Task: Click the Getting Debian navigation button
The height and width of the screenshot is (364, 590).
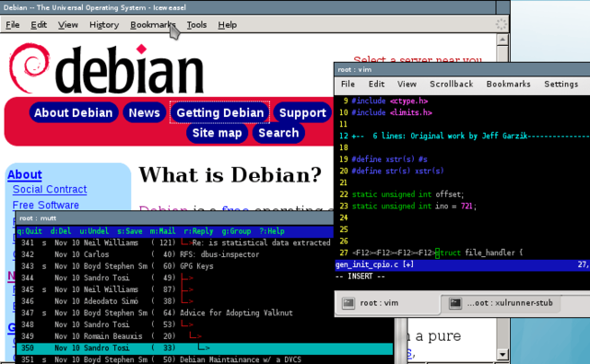Action: coord(220,112)
